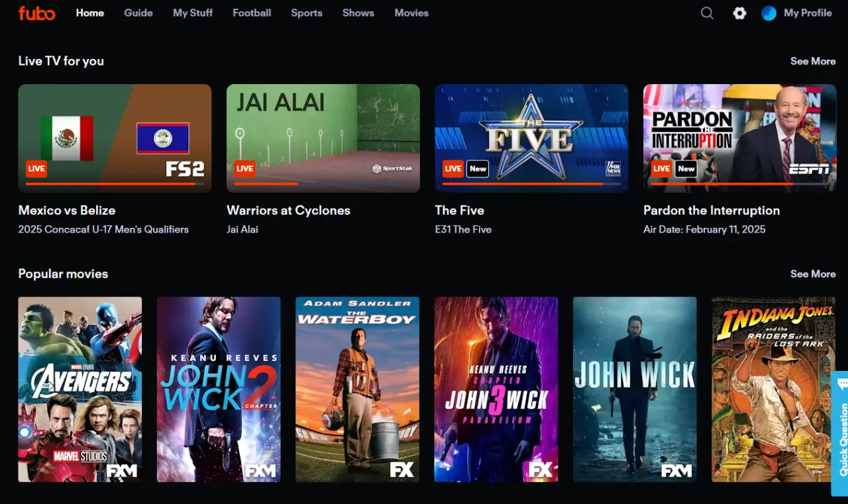
Task: Switch to the Sports tab
Action: pos(307,13)
